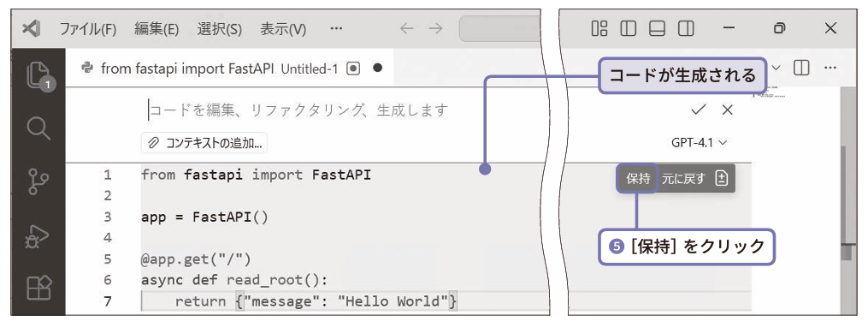This screenshot has width=868, height=327.
Task: Click the コンテキストの追加 button
Action: [x=204, y=143]
